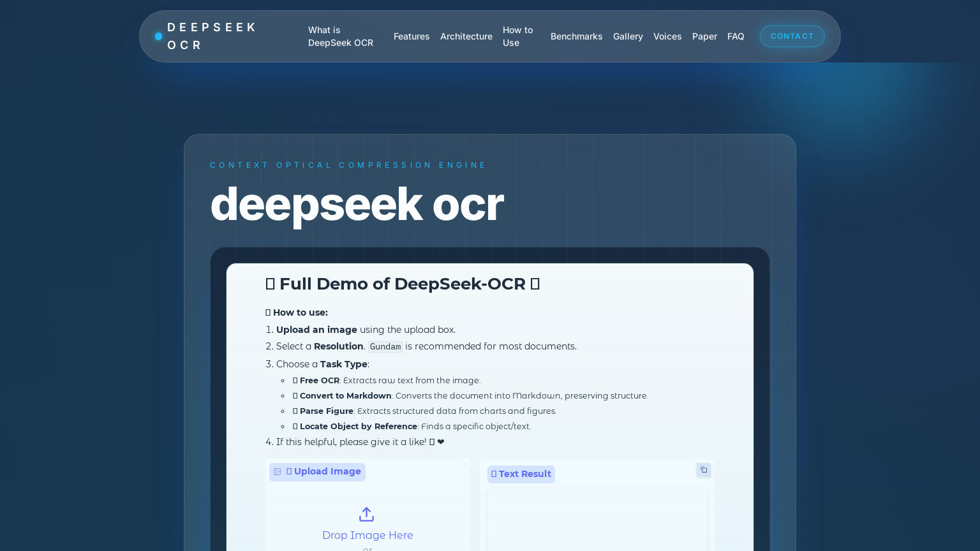Viewport: 980px width, 551px height.
Task: Open the Gallery section
Action: [x=628, y=36]
